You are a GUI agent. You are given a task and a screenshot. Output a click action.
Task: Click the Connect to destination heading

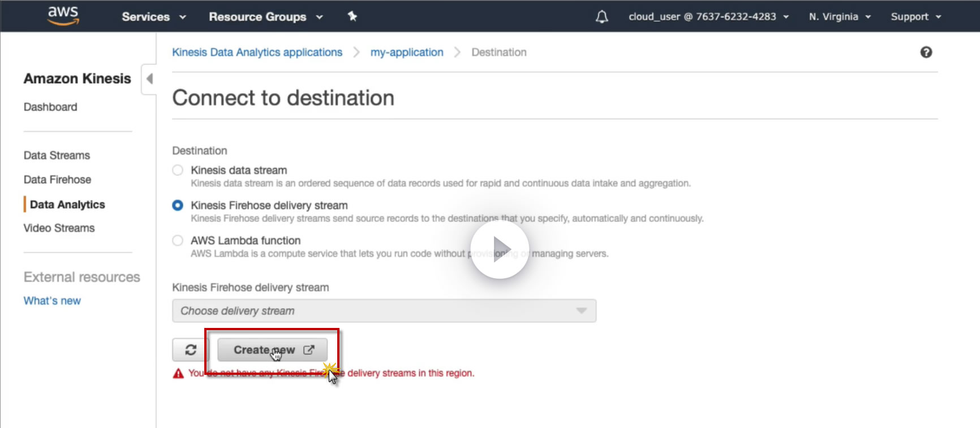pyautogui.click(x=283, y=98)
